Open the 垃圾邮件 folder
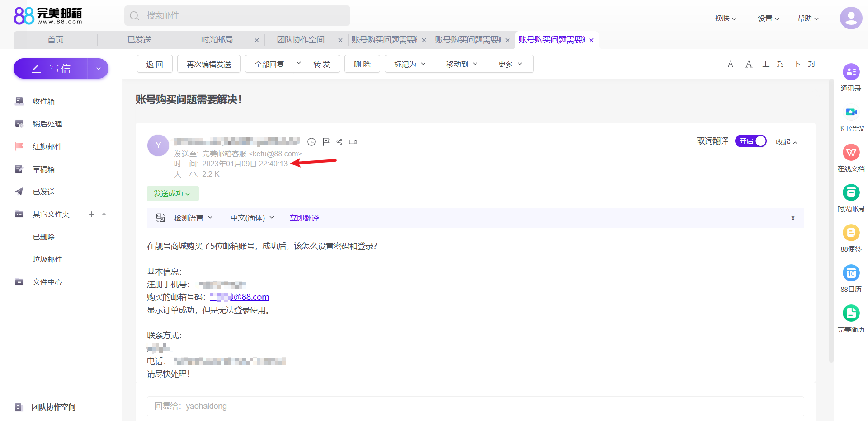This screenshot has width=868, height=421. click(47, 259)
